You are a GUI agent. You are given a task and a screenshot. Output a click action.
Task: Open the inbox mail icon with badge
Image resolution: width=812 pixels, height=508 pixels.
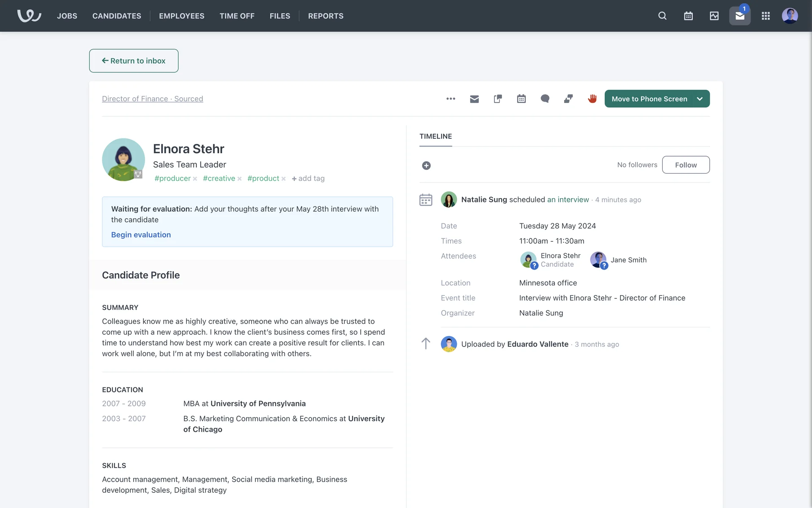[739, 16]
